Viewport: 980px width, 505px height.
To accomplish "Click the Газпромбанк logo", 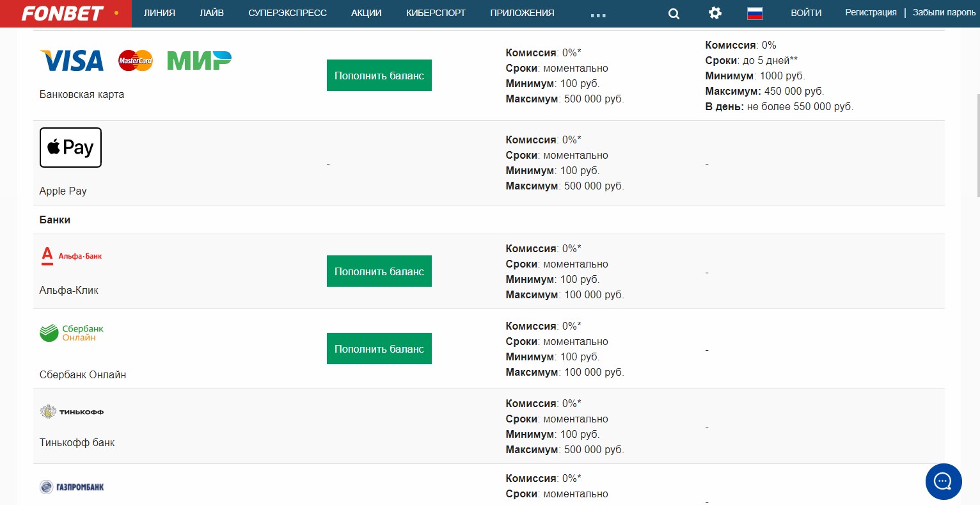I will tap(72, 487).
